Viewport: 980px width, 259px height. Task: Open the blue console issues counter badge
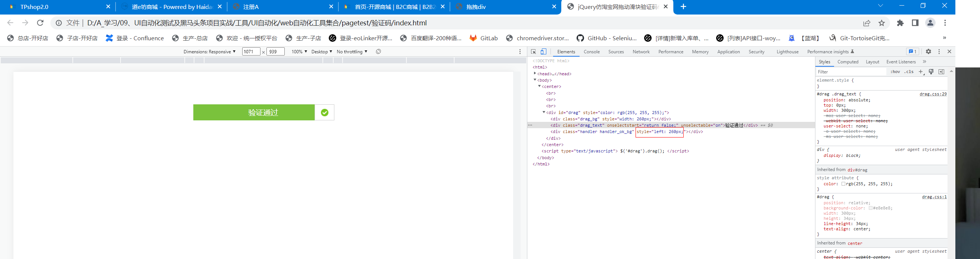point(912,52)
